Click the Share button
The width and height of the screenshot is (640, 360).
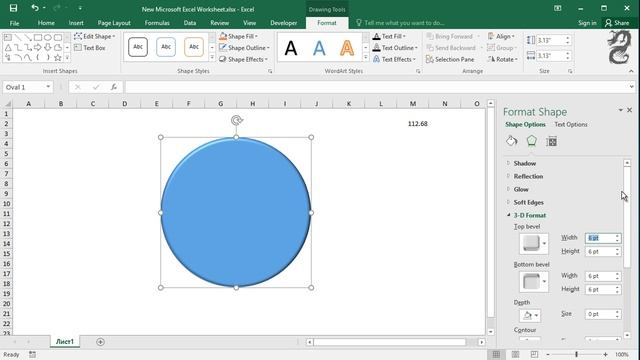(x=617, y=23)
